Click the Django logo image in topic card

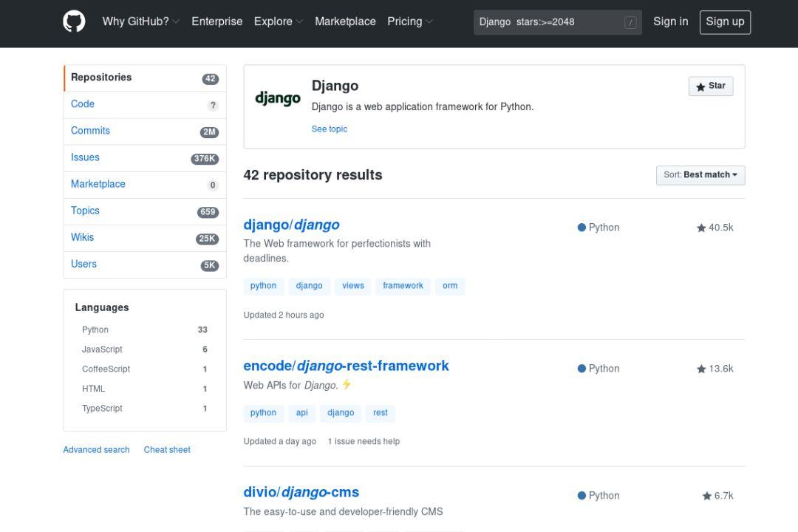click(277, 98)
